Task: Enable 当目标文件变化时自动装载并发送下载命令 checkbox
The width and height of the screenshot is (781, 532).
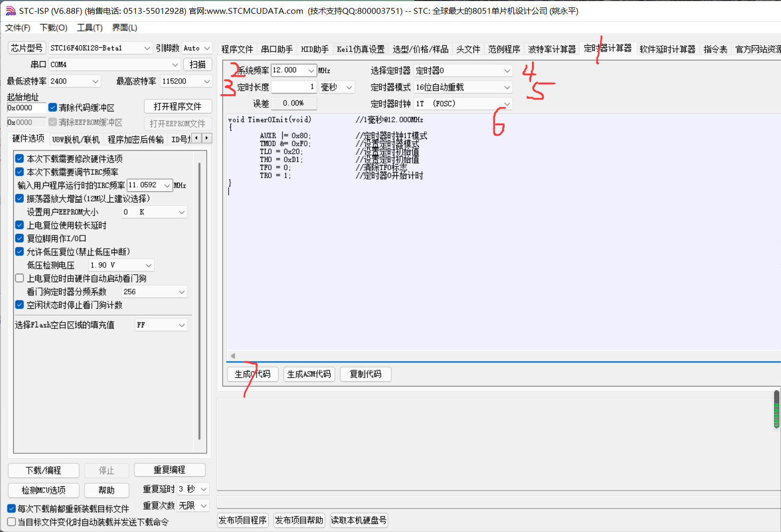Action: pyautogui.click(x=11, y=522)
